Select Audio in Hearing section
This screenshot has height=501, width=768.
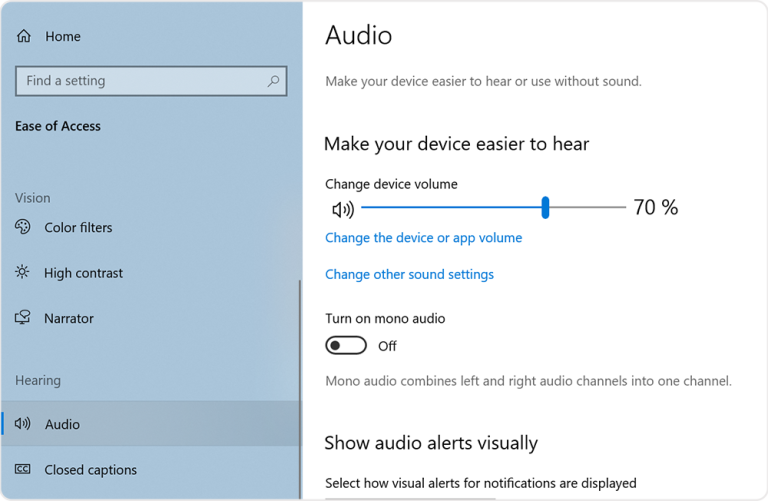pos(151,424)
